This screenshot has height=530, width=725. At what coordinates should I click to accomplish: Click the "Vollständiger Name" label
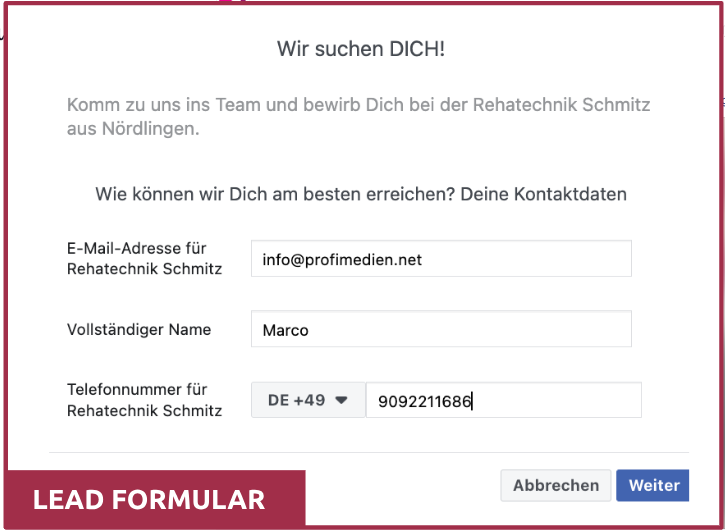click(139, 329)
